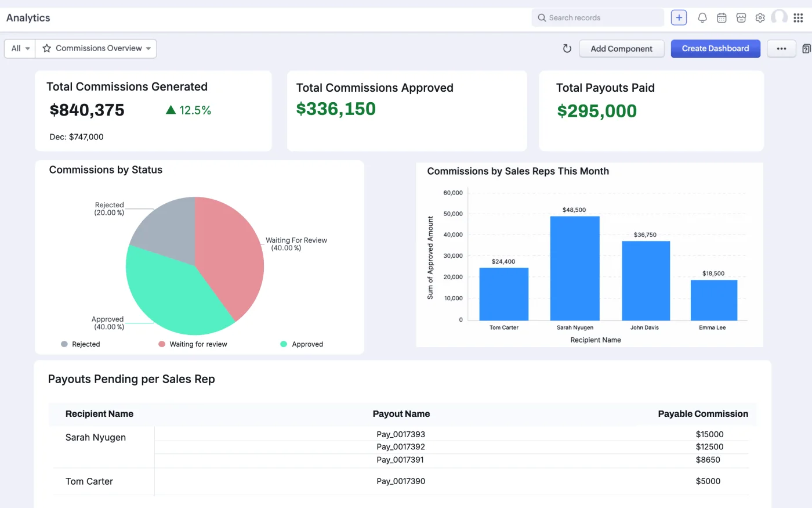812x508 pixels.
Task: Click the Total Commissions Generated title
Action: [127, 87]
